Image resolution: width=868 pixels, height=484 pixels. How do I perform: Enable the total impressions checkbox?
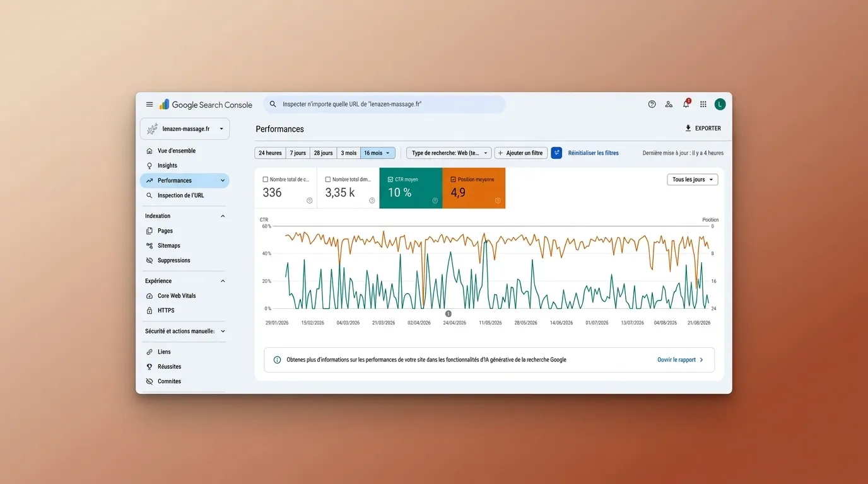(327, 180)
